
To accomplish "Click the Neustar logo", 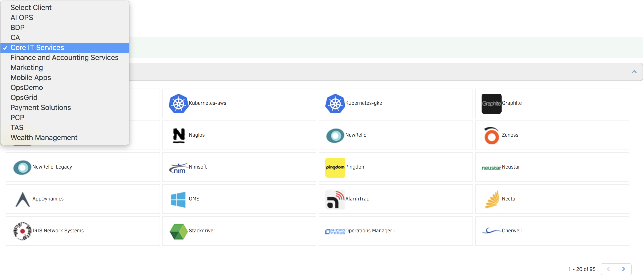I will (x=492, y=168).
